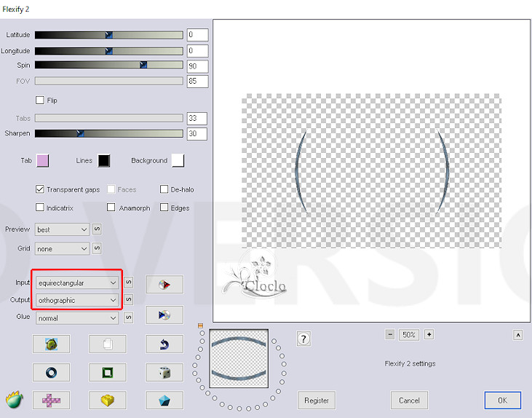Click the OK button

(x=502, y=400)
